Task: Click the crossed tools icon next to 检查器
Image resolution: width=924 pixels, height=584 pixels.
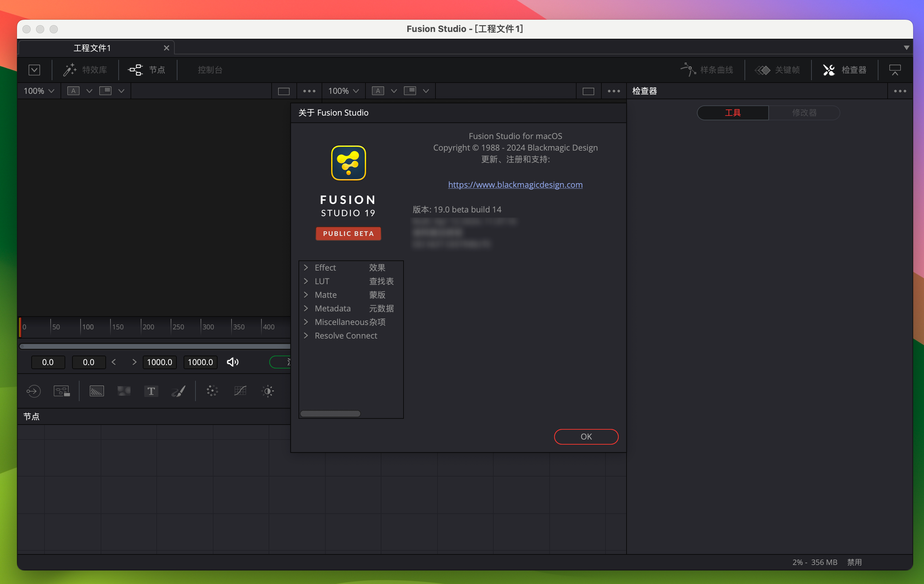Action: (x=829, y=70)
